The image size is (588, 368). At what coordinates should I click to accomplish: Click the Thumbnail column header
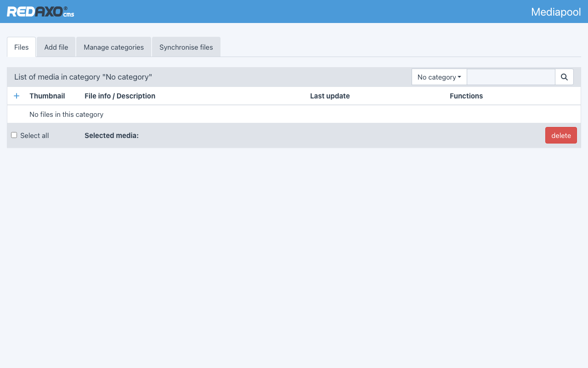tap(47, 96)
